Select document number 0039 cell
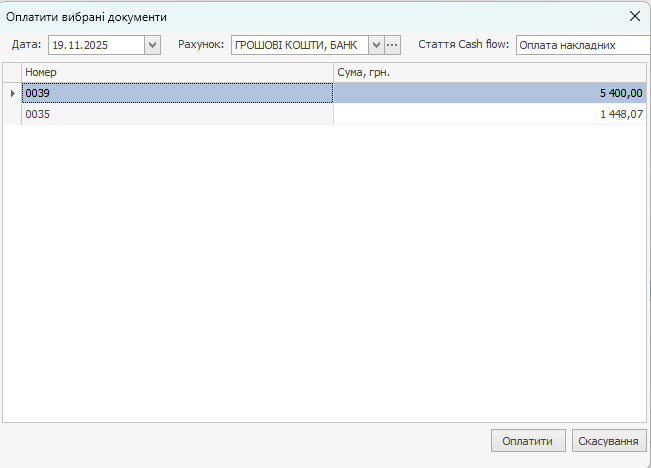Viewport: 651px width, 468px height. point(177,93)
